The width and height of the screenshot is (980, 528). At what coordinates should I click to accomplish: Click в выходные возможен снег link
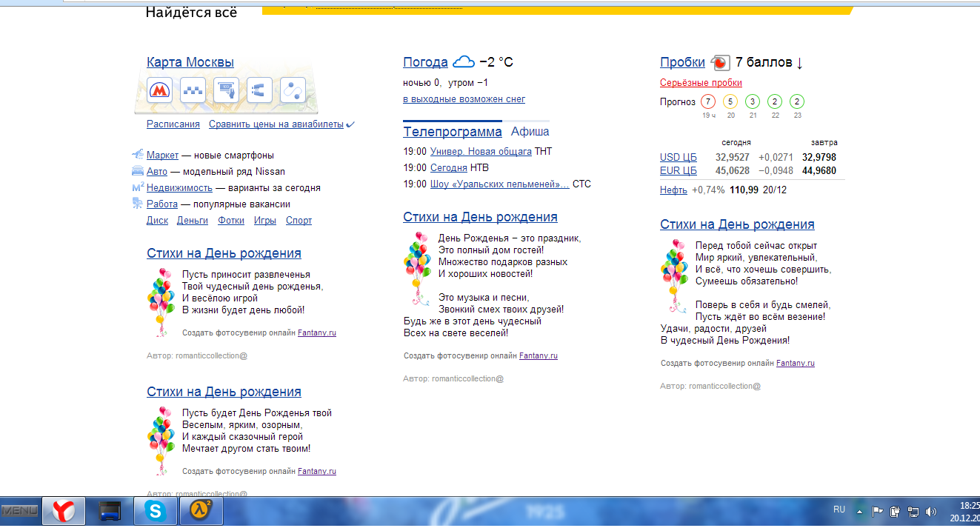pos(464,99)
